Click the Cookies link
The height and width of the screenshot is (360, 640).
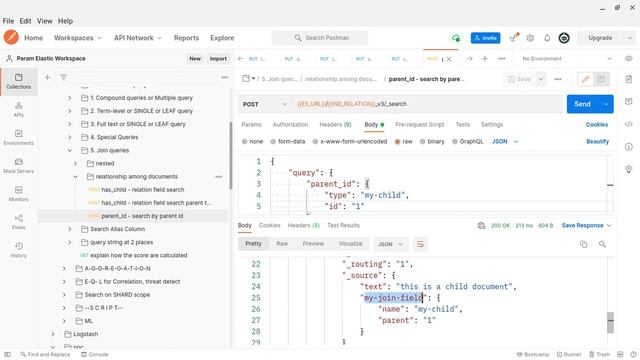click(x=597, y=124)
